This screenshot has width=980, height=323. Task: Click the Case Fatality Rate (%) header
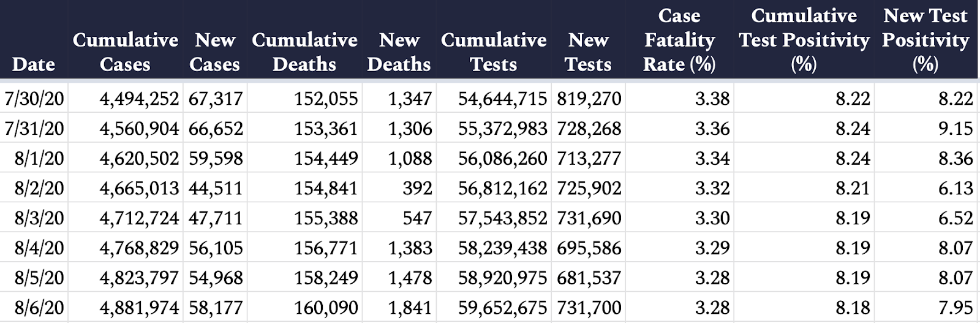(x=679, y=39)
